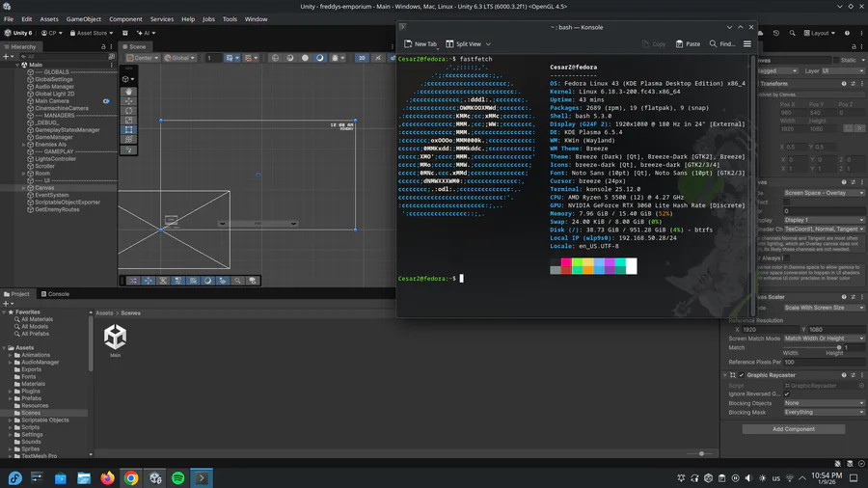Click Undo History icon in Unity toolbar
The image size is (868, 488).
coord(776,33)
